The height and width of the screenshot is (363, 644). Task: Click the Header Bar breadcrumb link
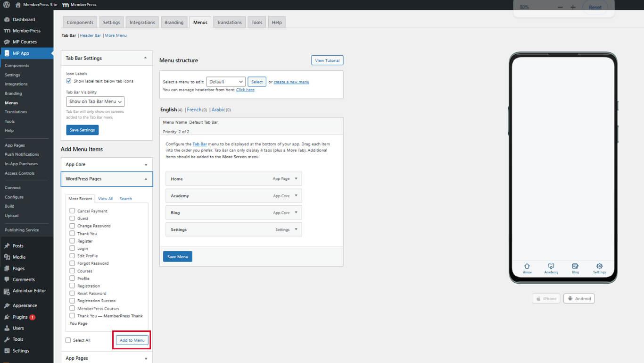(x=90, y=35)
